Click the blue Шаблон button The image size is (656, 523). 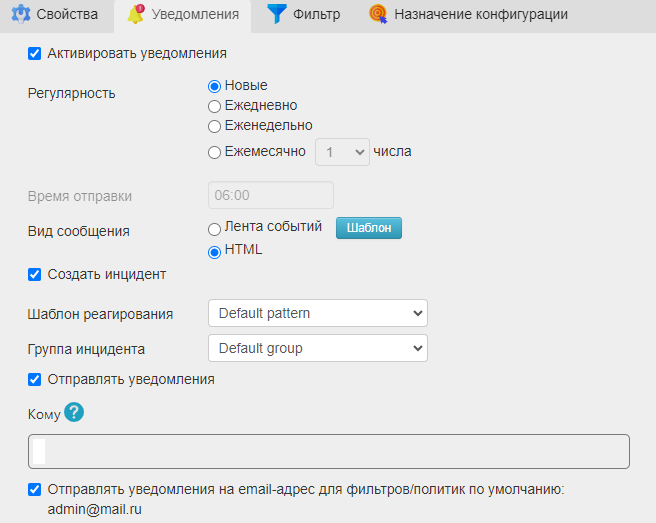click(369, 228)
